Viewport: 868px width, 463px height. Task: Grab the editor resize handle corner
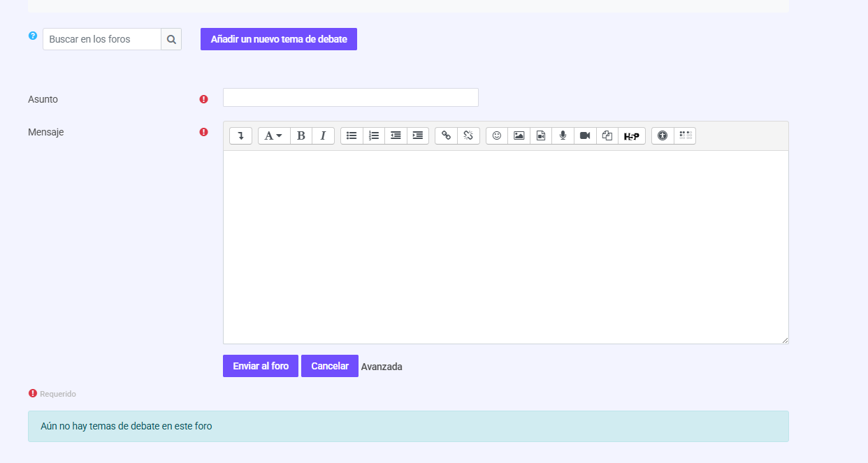(785, 340)
